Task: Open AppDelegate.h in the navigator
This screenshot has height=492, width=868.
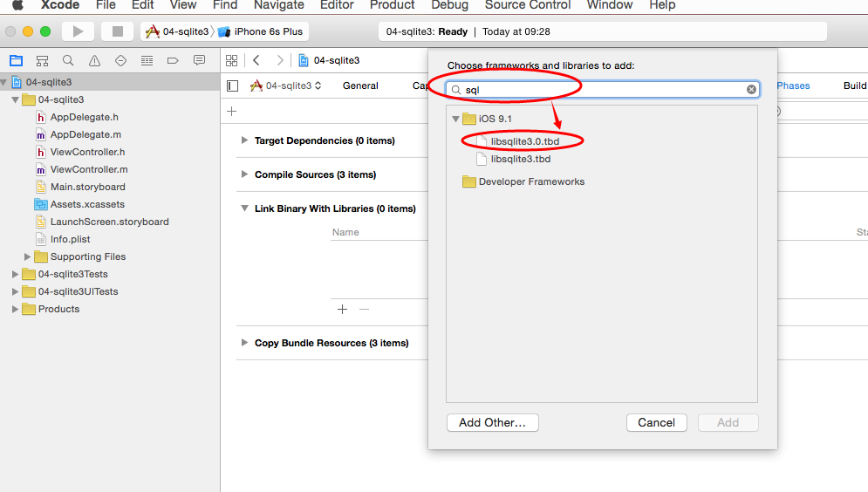Action: [84, 117]
